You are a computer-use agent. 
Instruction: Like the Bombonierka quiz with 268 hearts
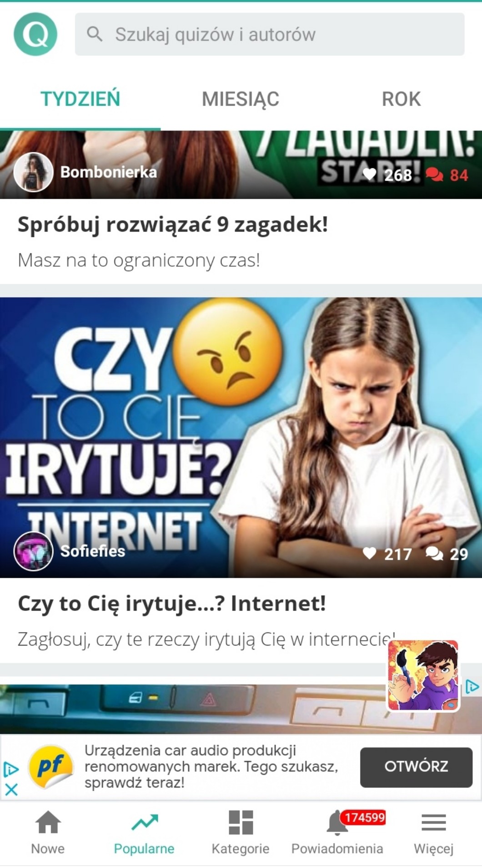pyautogui.click(x=369, y=174)
